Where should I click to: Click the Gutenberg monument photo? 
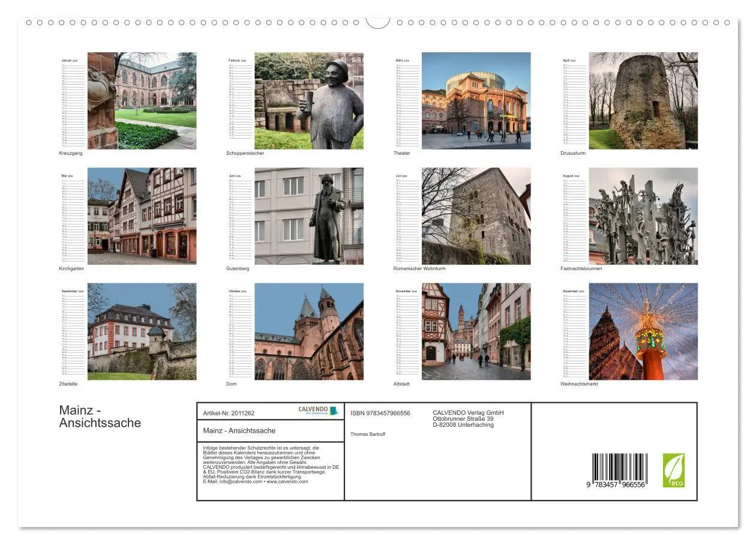pyautogui.click(x=310, y=215)
